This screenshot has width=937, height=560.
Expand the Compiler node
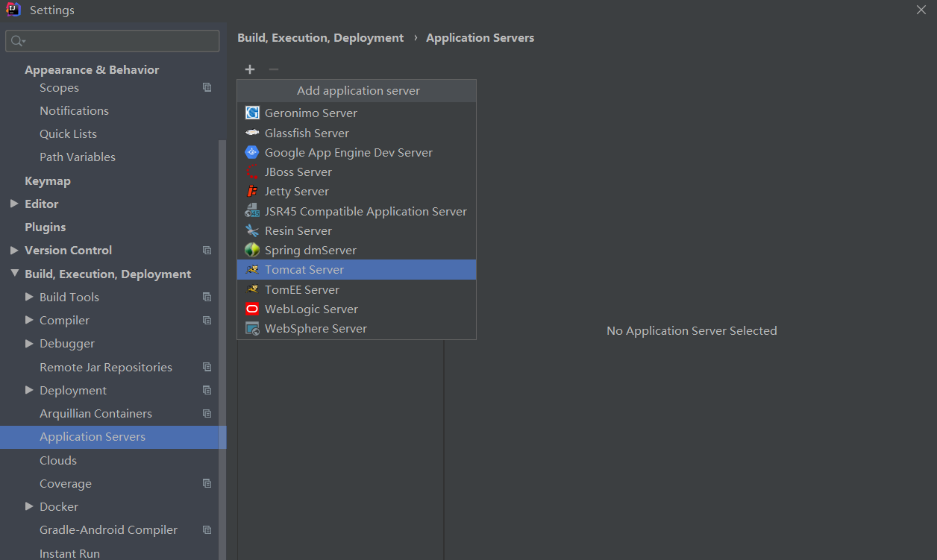click(29, 320)
